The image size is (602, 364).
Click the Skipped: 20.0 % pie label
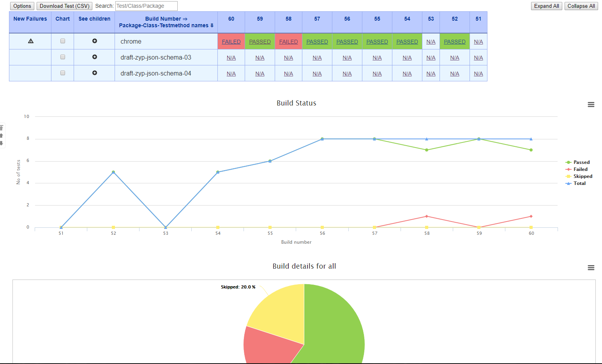point(238,287)
